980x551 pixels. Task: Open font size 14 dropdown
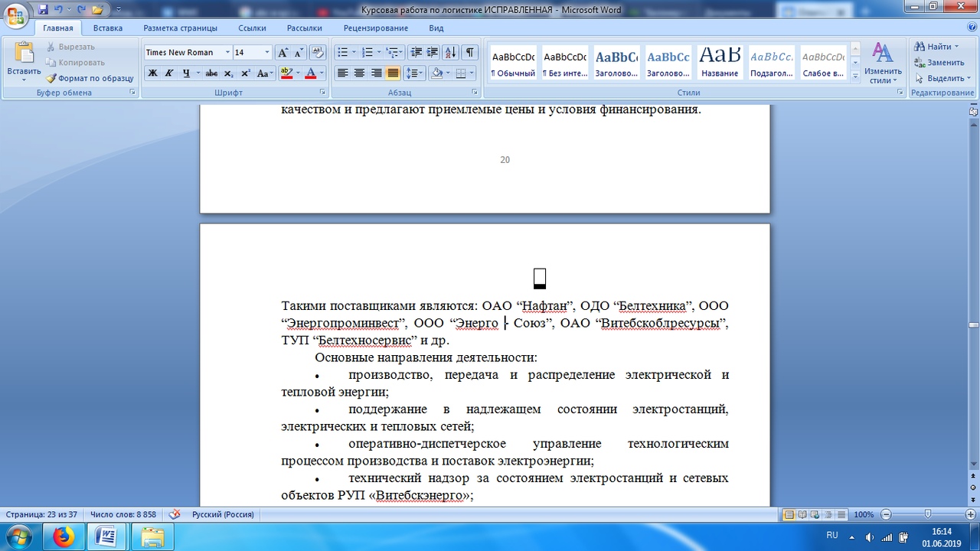[x=267, y=53]
